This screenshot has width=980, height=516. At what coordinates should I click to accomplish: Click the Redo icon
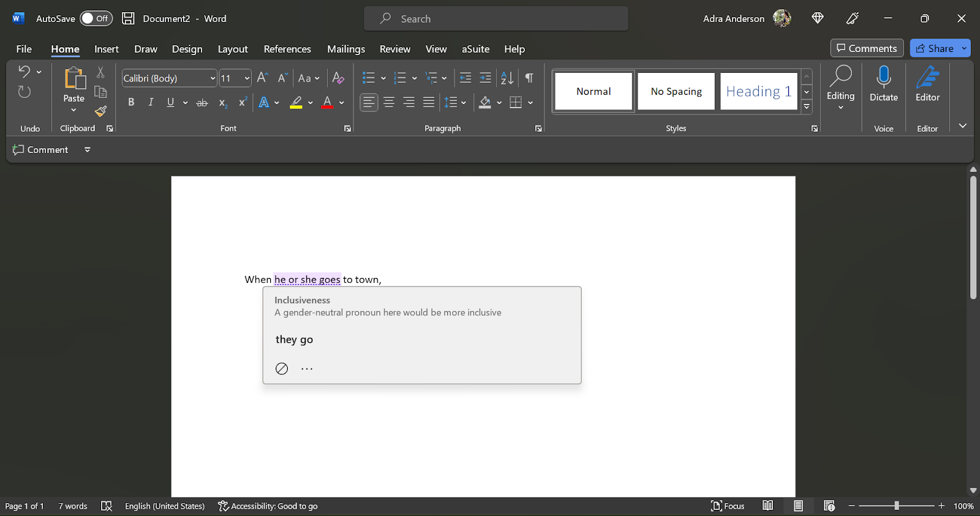click(x=24, y=92)
